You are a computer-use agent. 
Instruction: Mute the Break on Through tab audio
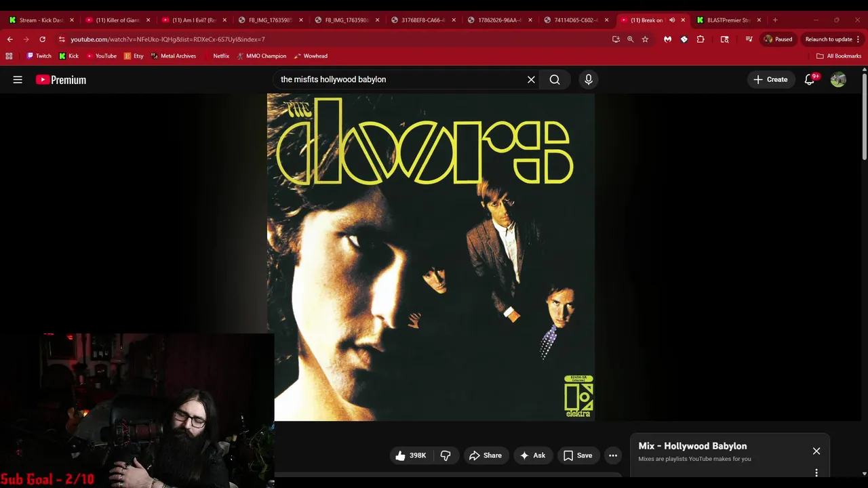[x=672, y=20]
